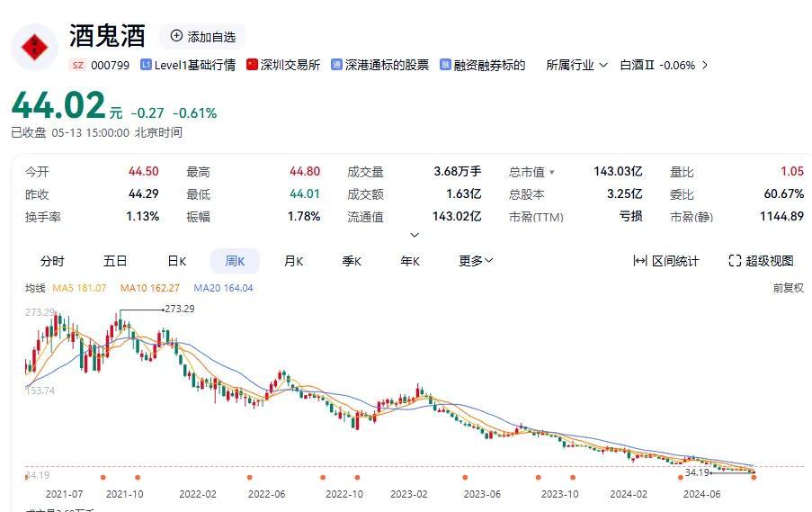The width and height of the screenshot is (812, 512).
Task: Click 成交量 value 3.68万手
Action: click(x=458, y=172)
